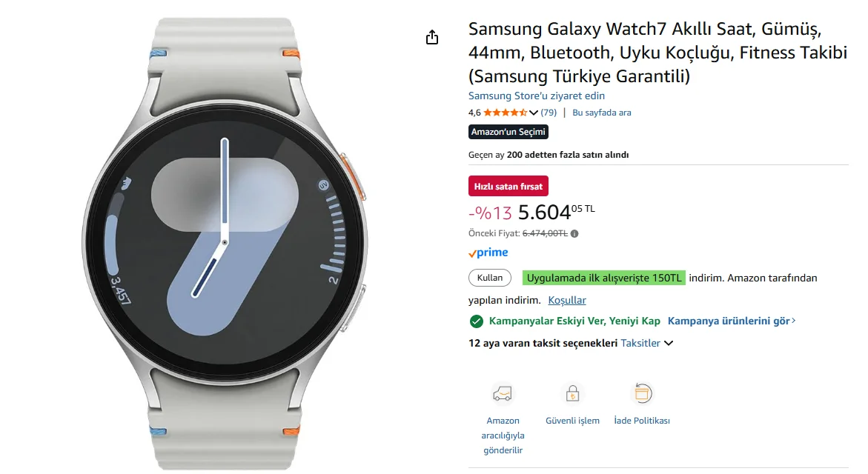The height and width of the screenshot is (474, 868).
Task: Open the 79 customer reviews link
Action: click(549, 113)
